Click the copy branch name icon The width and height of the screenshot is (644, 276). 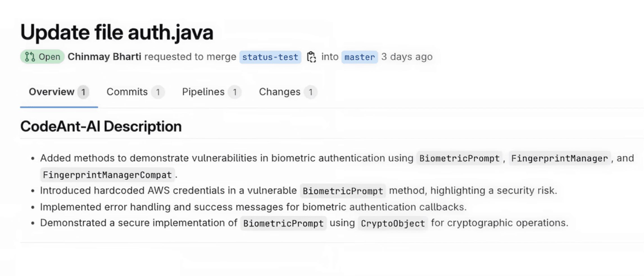pos(311,57)
